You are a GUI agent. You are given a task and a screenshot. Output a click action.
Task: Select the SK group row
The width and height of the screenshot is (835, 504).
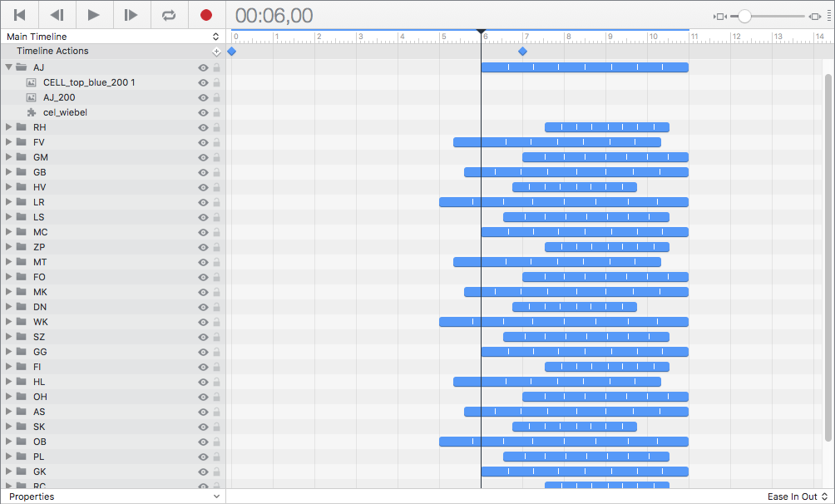[113, 427]
